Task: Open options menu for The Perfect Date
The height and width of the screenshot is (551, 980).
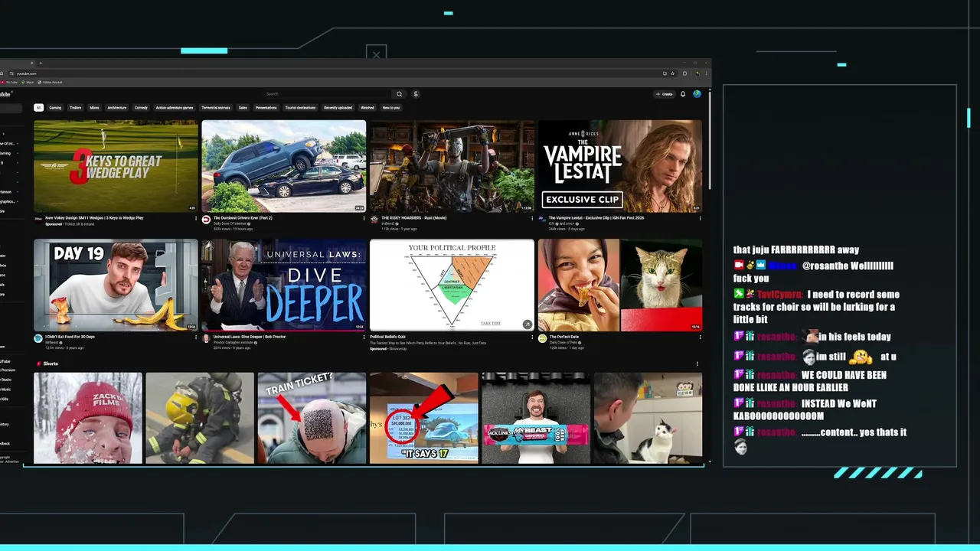Action: (x=700, y=337)
